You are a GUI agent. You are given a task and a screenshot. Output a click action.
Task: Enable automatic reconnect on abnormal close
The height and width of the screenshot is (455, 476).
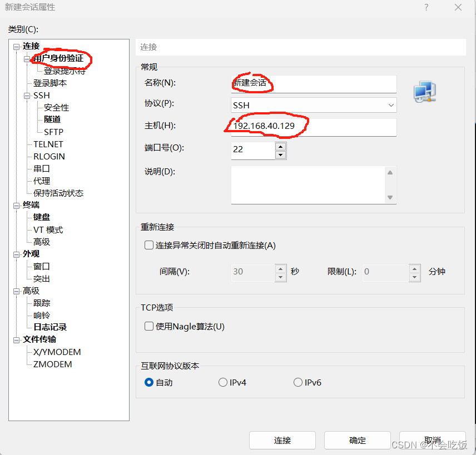[x=148, y=244]
